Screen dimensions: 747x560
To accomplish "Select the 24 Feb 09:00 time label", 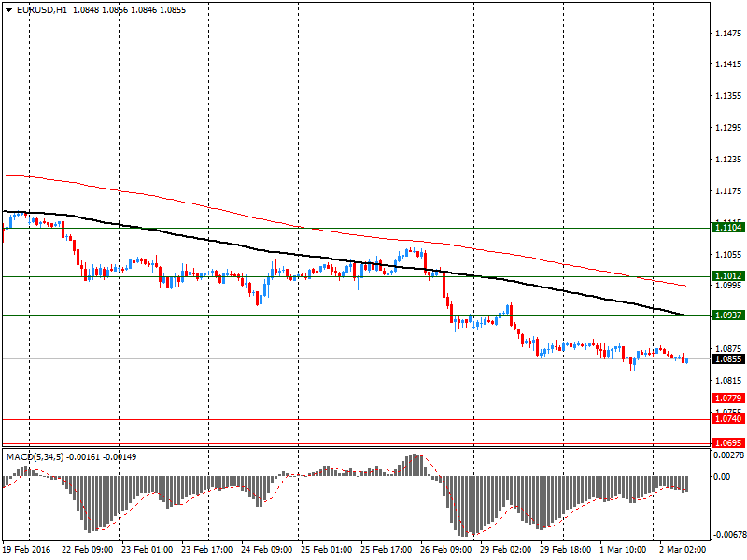I will 267,550.
